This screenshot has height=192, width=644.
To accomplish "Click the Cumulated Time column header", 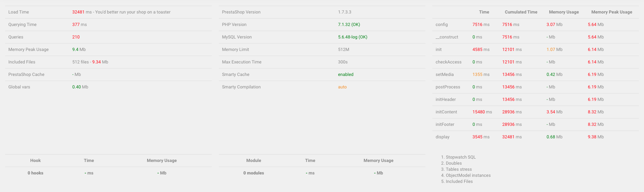I will tap(521, 12).
